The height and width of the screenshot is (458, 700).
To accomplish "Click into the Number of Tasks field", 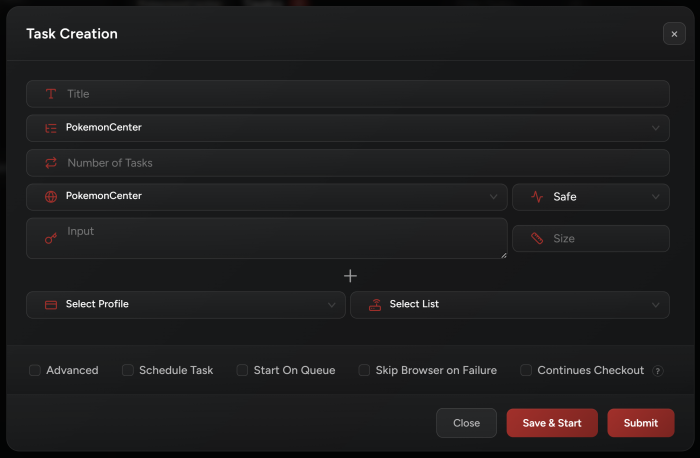I will pyautogui.click(x=348, y=163).
